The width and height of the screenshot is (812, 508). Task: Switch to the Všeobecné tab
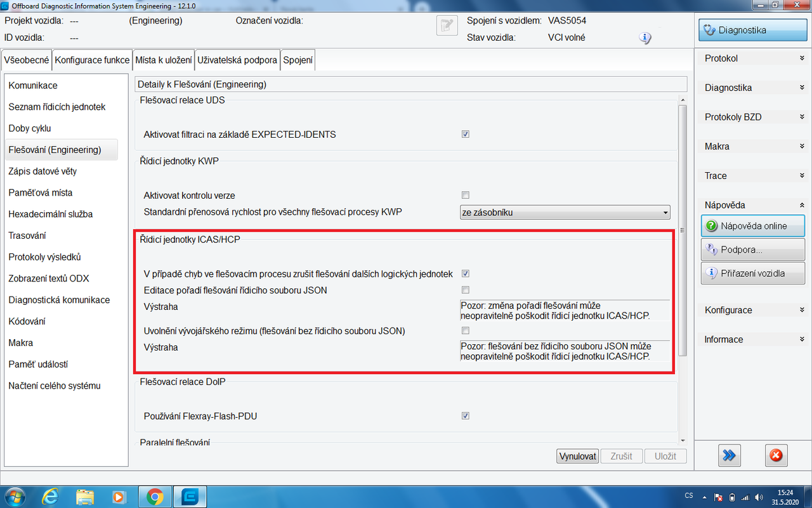click(x=27, y=60)
